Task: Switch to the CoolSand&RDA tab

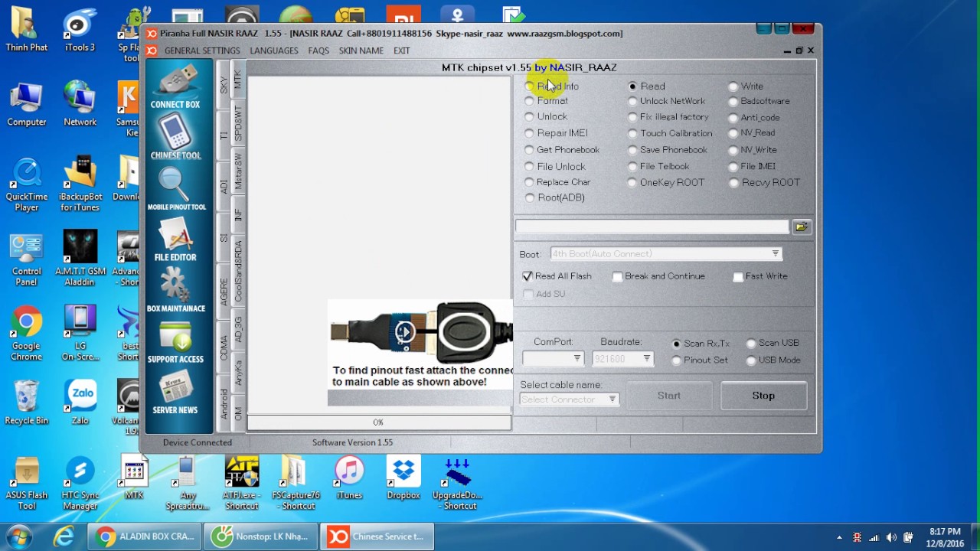Action: [x=238, y=271]
